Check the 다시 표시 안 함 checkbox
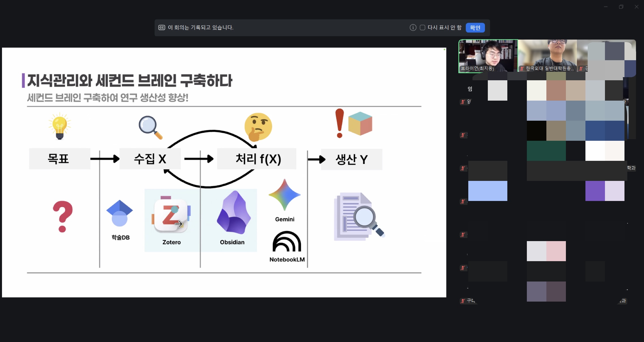644x342 pixels. click(x=422, y=27)
